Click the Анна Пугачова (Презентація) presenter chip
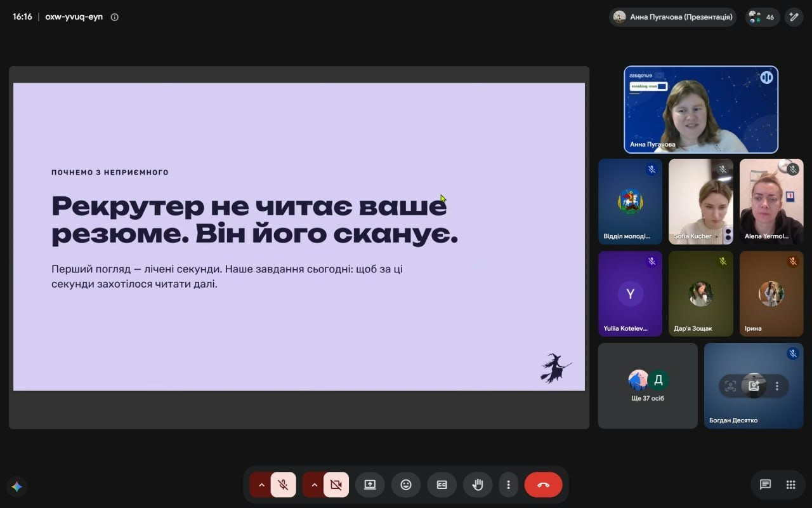 [x=672, y=17]
